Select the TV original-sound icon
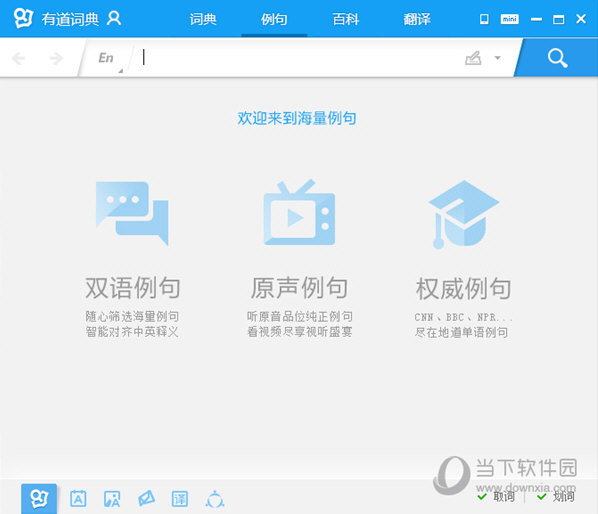598x514 pixels. coord(299,212)
